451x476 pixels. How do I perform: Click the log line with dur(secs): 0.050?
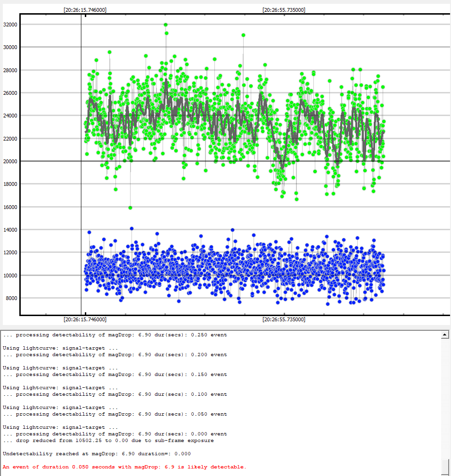115,414
